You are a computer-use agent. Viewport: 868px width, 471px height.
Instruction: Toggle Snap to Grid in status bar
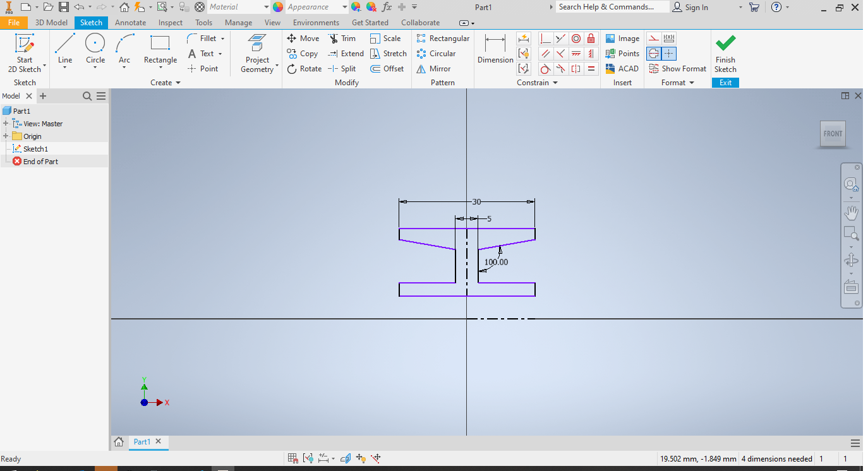292,458
